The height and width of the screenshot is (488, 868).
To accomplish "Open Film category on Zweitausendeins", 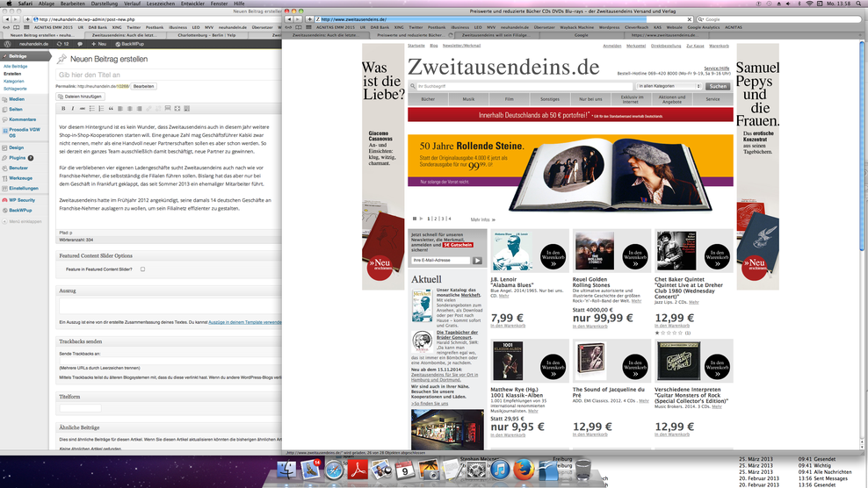I will pos(510,99).
